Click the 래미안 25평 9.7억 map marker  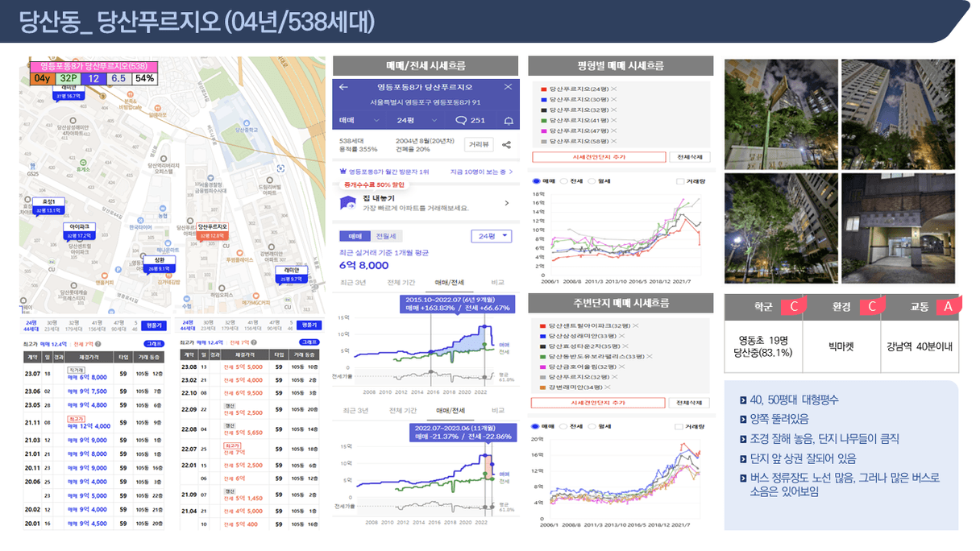pyautogui.click(x=292, y=275)
